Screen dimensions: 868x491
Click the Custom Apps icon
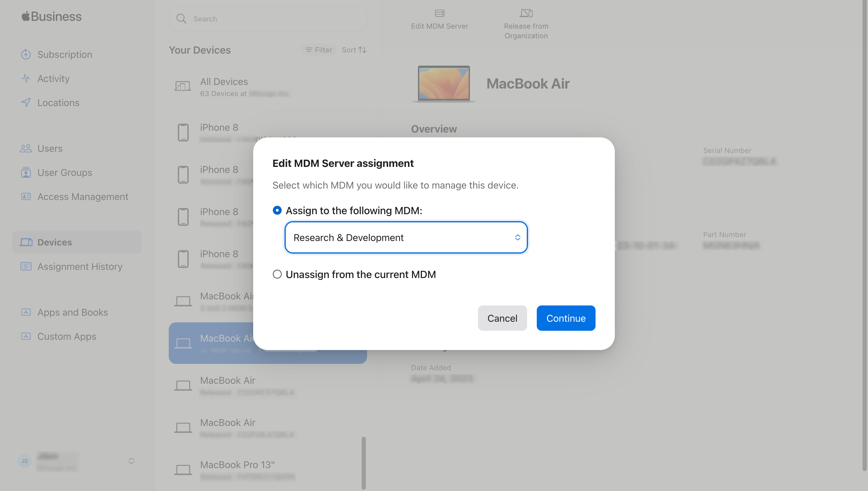[x=26, y=336]
